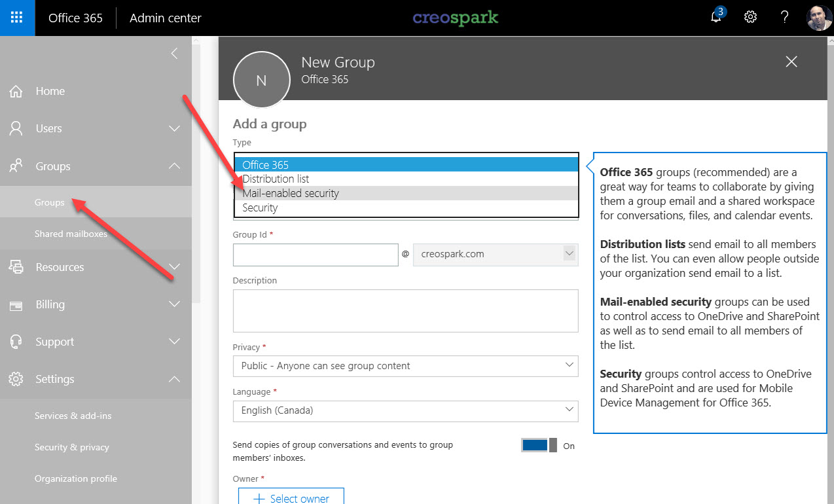Click the Support headset icon
Viewport: 834px width, 504px height.
click(x=16, y=342)
